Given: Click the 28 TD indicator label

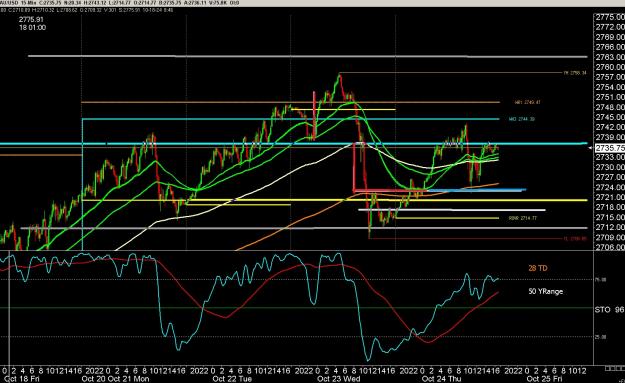Looking at the screenshot, I should tap(538, 268).
